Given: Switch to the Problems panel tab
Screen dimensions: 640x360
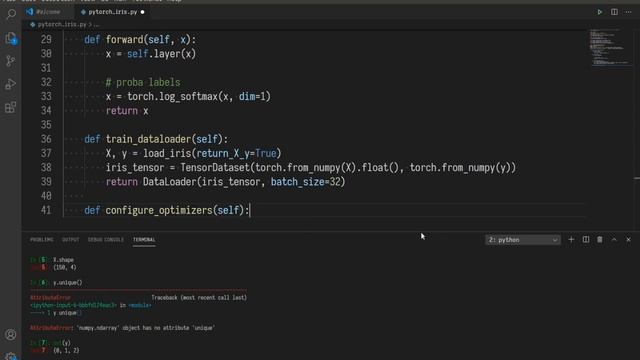Looking at the screenshot, I should (x=42, y=240).
